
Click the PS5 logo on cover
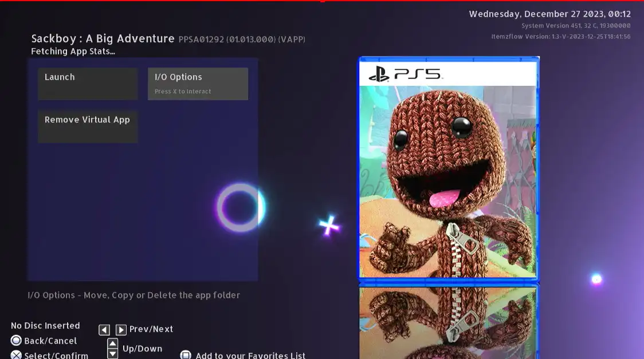pyautogui.click(x=405, y=74)
